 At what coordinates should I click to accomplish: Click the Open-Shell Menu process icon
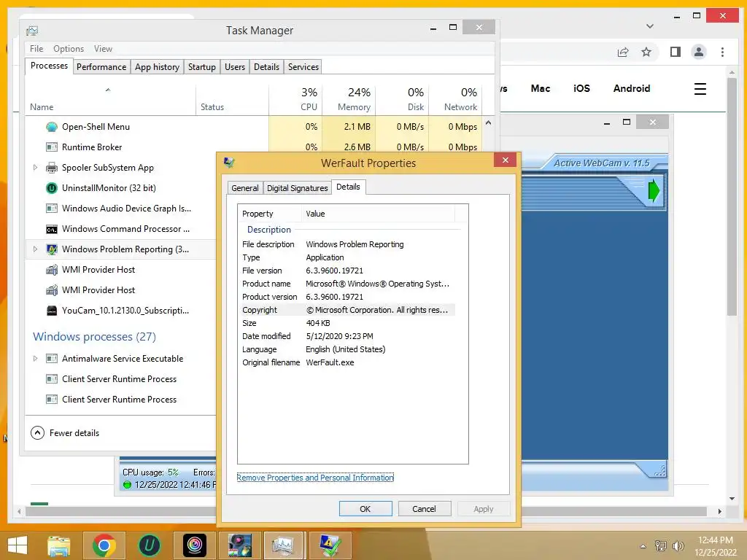coord(52,127)
